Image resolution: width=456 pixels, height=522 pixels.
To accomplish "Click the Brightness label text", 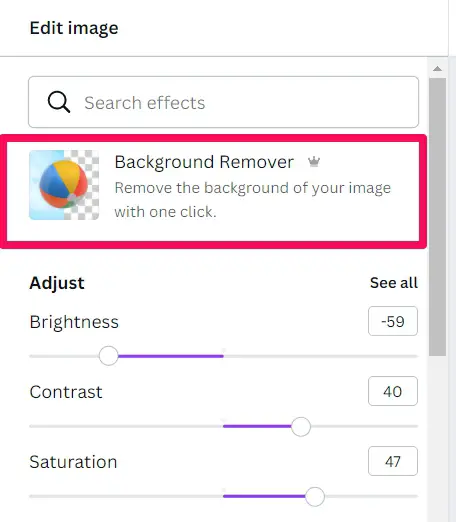I will (74, 322).
